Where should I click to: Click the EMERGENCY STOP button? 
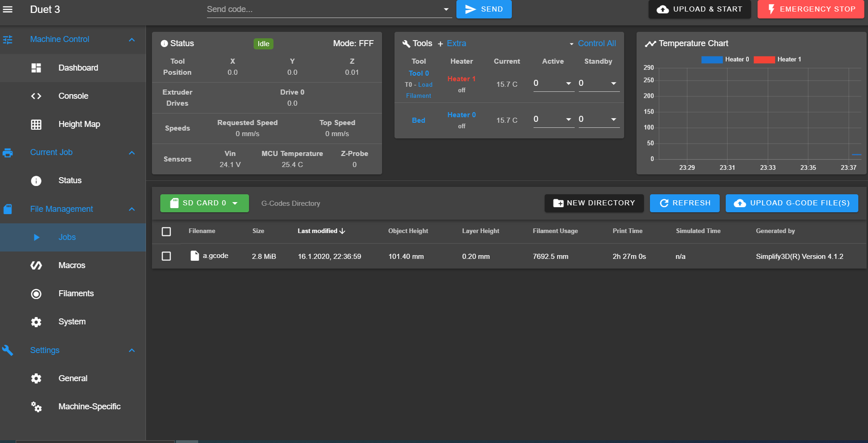pyautogui.click(x=811, y=9)
